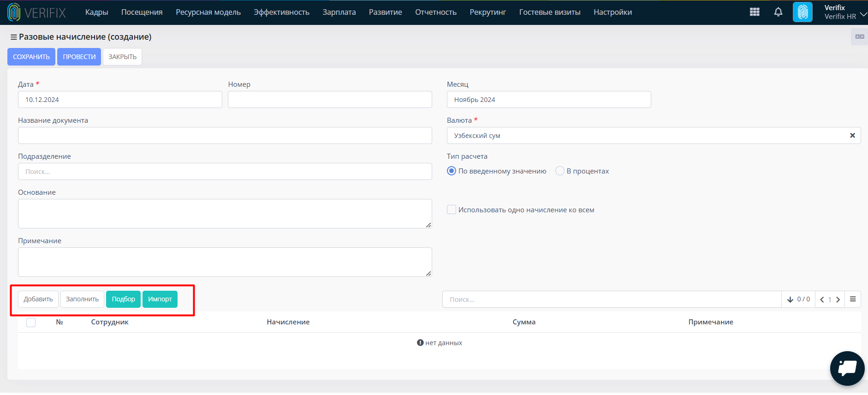Focus the Название документа field

[x=225, y=136]
